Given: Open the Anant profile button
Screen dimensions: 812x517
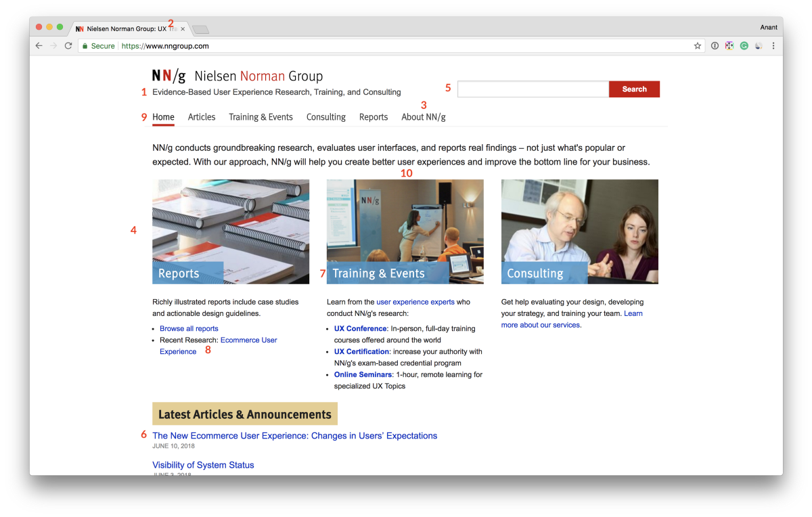Looking at the screenshot, I should tap(769, 28).
